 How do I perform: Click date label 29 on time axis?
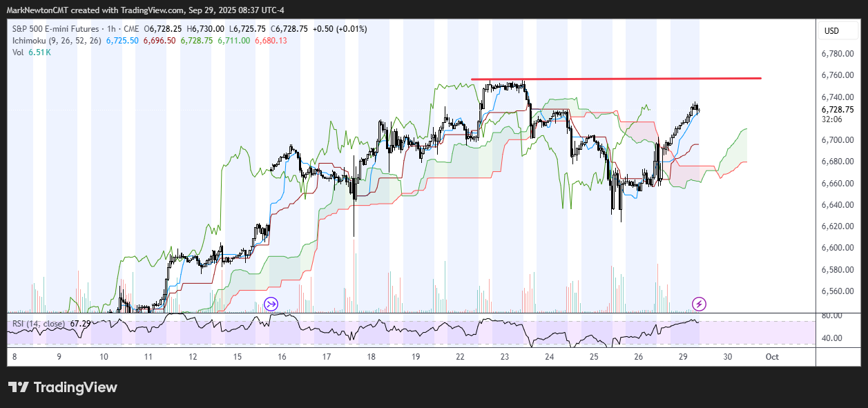684,357
